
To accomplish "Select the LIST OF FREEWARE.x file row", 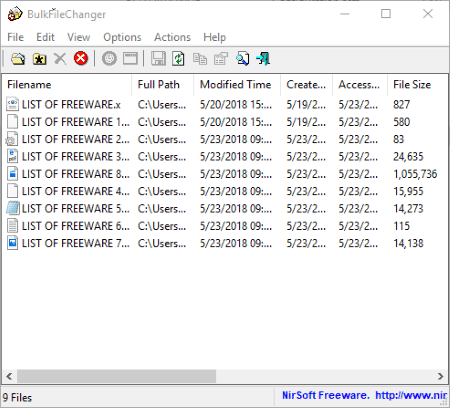I will 222,105.
